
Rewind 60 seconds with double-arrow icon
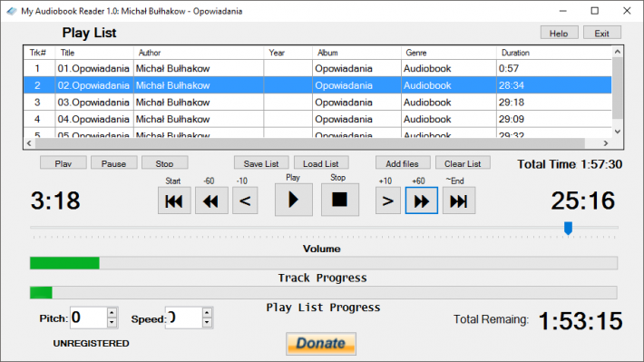click(211, 201)
